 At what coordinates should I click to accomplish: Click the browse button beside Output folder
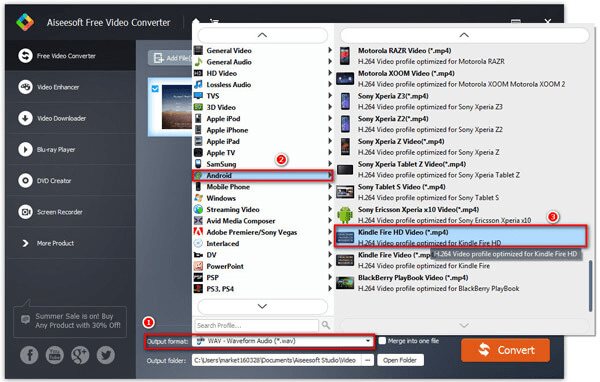(368, 360)
